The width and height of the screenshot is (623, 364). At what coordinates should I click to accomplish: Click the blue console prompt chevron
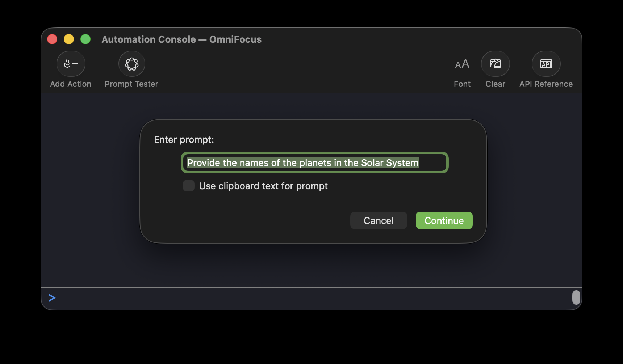pos(52,298)
